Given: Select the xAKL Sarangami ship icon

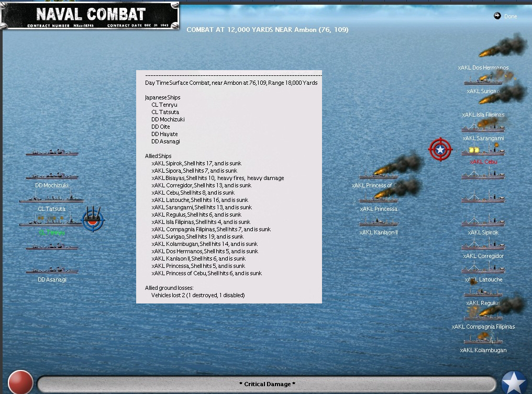Looking at the screenshot, I should (x=483, y=127).
